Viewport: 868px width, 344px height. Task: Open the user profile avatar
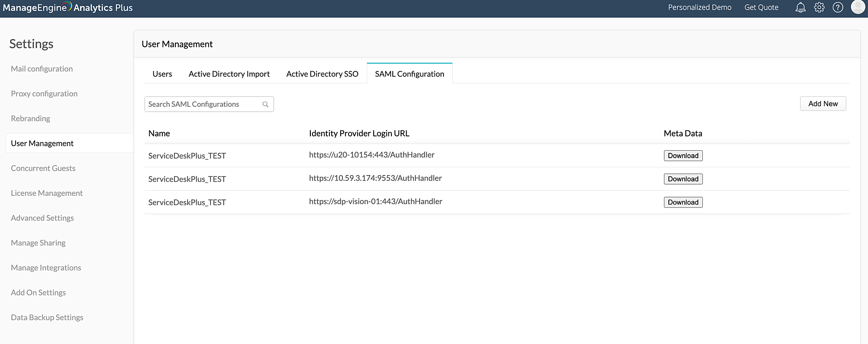[858, 7]
